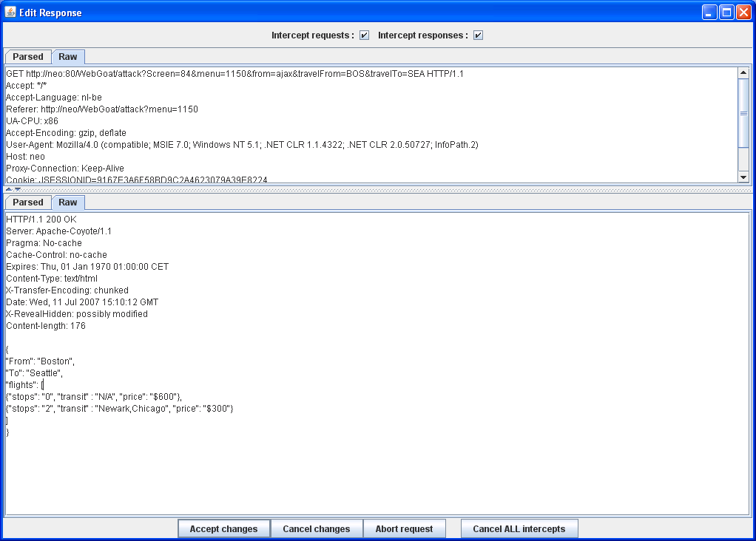The image size is (756, 541).
Task: Hit the Abort request button
Action: (x=404, y=529)
